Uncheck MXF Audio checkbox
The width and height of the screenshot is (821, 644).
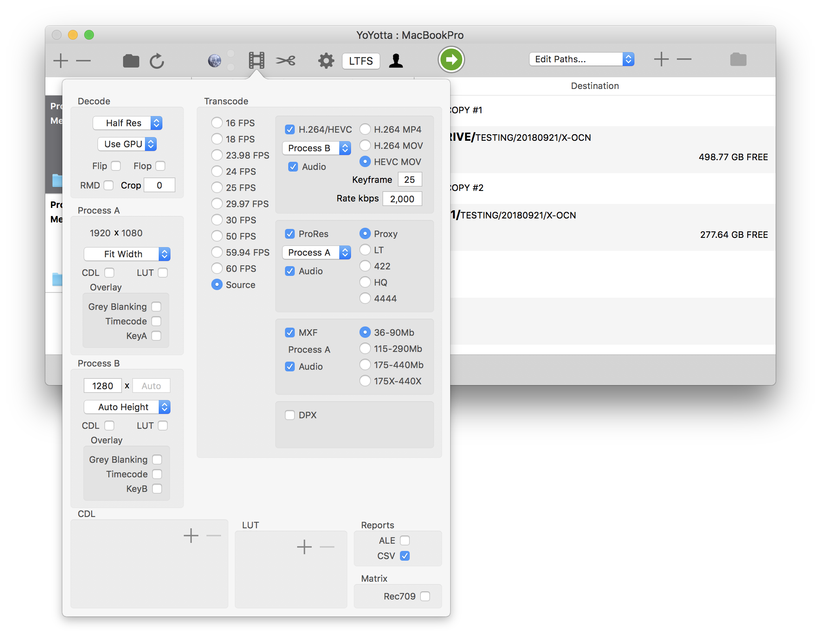pos(290,366)
